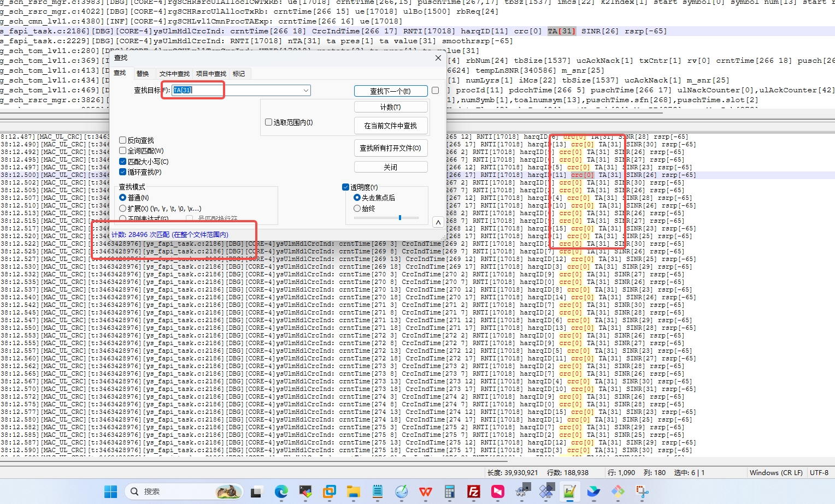Uncheck the 匹配大小写 option
Viewport: 835px width, 504px height.
point(123,162)
